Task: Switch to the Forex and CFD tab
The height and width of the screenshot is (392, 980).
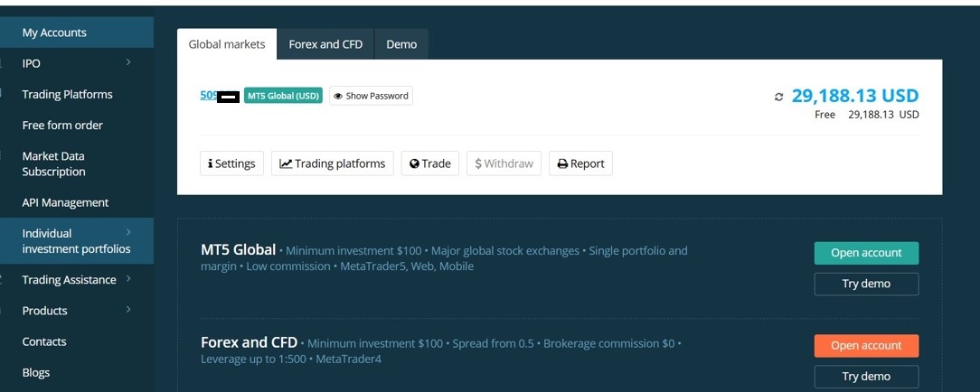Action: click(x=326, y=44)
